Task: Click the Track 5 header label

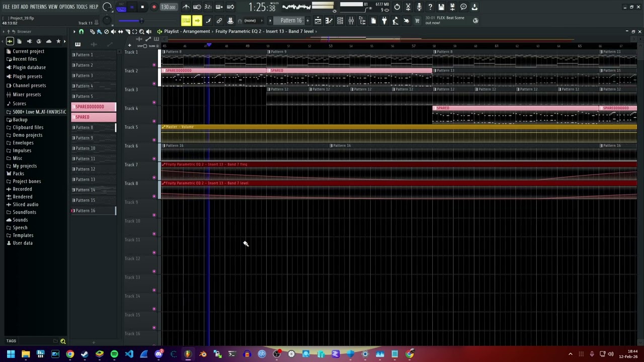Action: pyautogui.click(x=131, y=127)
